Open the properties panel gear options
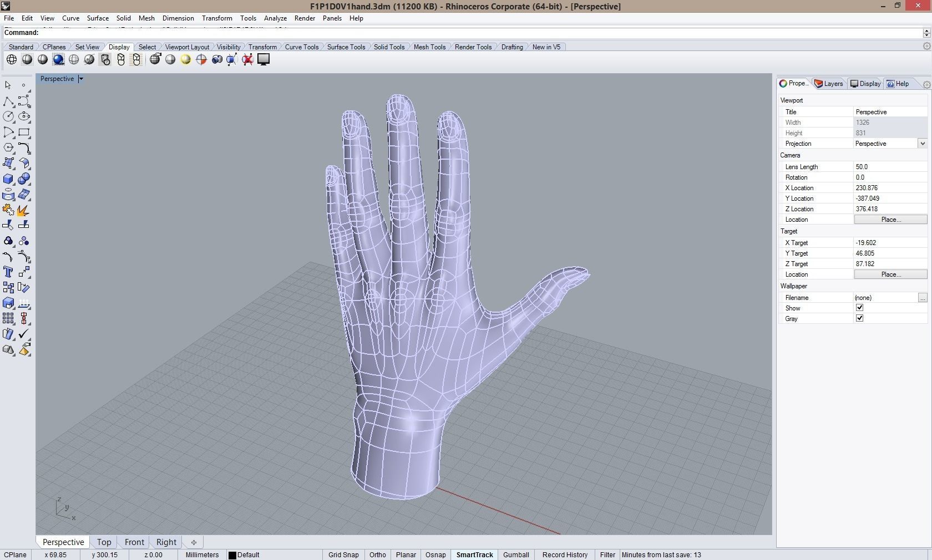The image size is (932, 560). 926,84
